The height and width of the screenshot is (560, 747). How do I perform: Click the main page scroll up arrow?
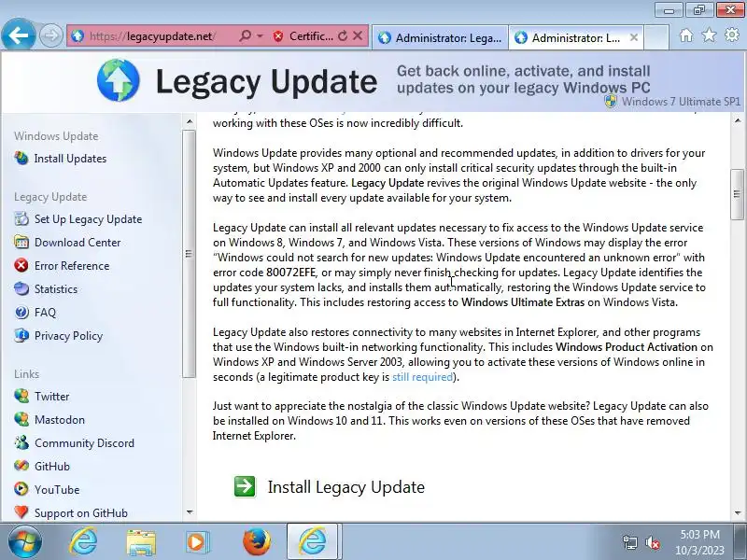pos(738,120)
